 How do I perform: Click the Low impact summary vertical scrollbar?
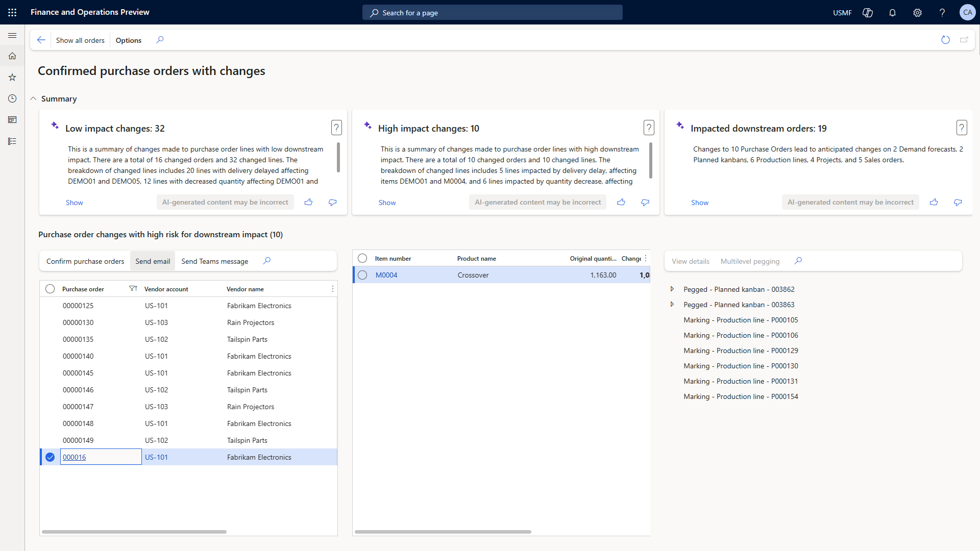pos(338,158)
